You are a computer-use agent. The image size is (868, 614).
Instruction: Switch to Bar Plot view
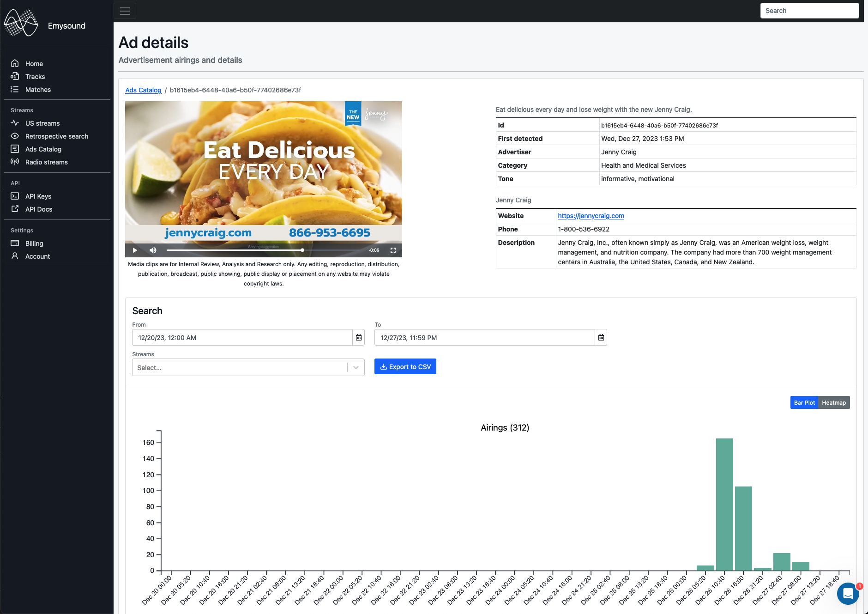804,403
